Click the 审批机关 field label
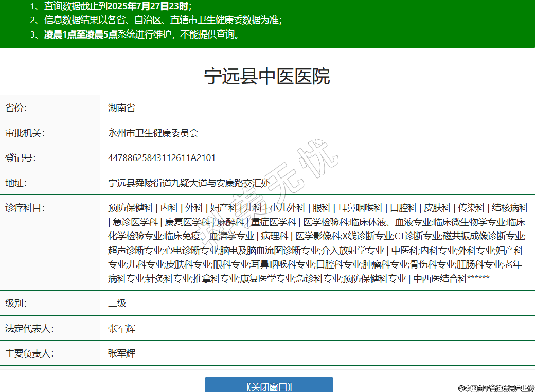This screenshot has height=392, width=535. (25, 133)
